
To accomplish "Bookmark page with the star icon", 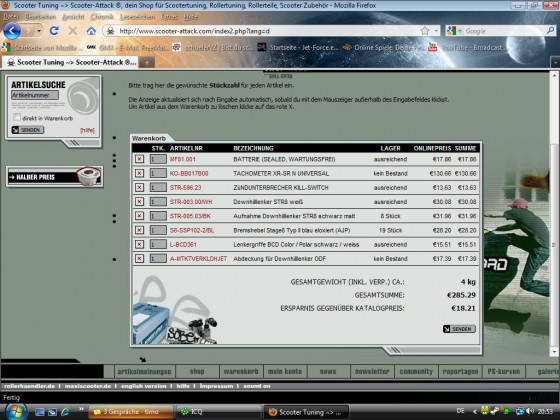I will point(425,31).
